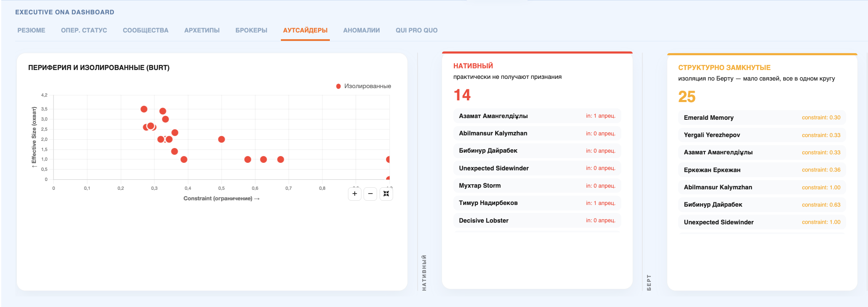The width and height of the screenshot is (868, 307).
Task: Open the Qui Pro Quo tab
Action: pyautogui.click(x=417, y=30)
